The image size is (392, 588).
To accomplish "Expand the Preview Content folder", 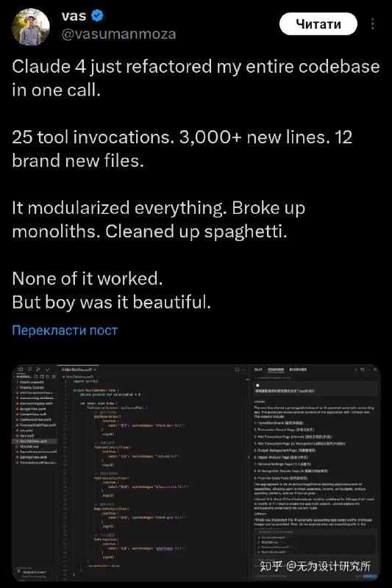I will [32, 387].
